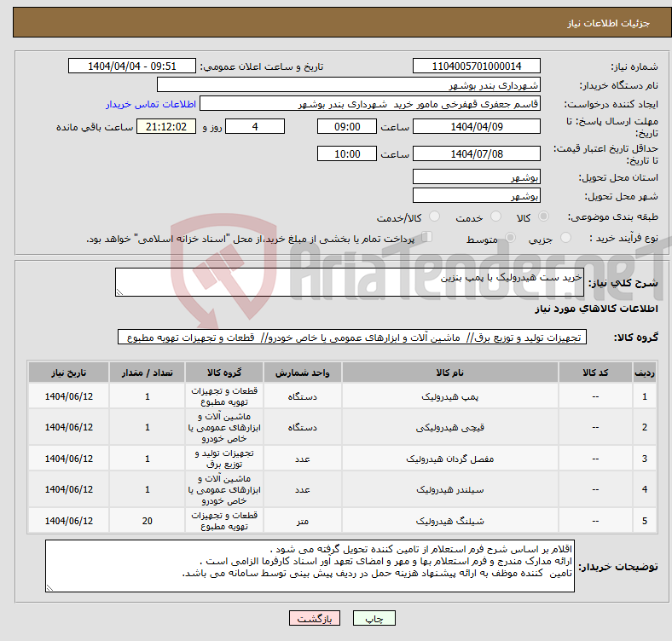
Task: Click the remaining days field showing 4
Action: click(255, 126)
